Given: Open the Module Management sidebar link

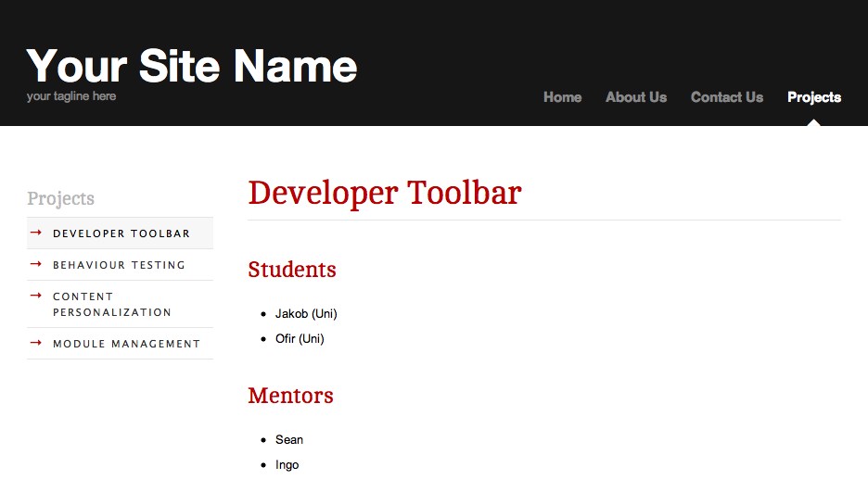Looking at the screenshot, I should [126, 344].
